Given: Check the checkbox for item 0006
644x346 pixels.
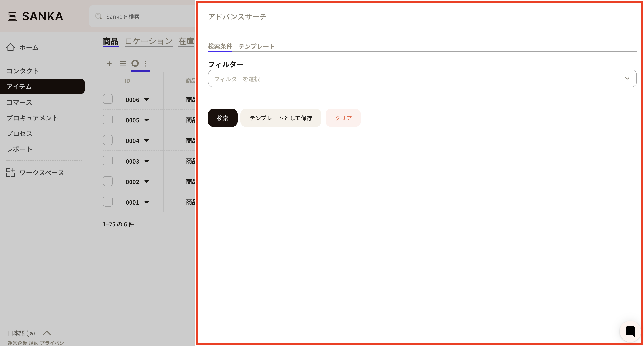Looking at the screenshot, I should 108,99.
